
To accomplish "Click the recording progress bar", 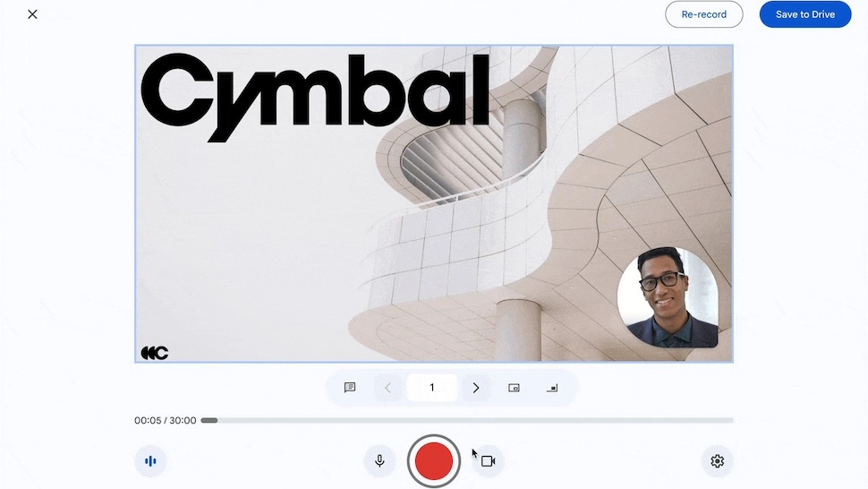I will (467, 420).
